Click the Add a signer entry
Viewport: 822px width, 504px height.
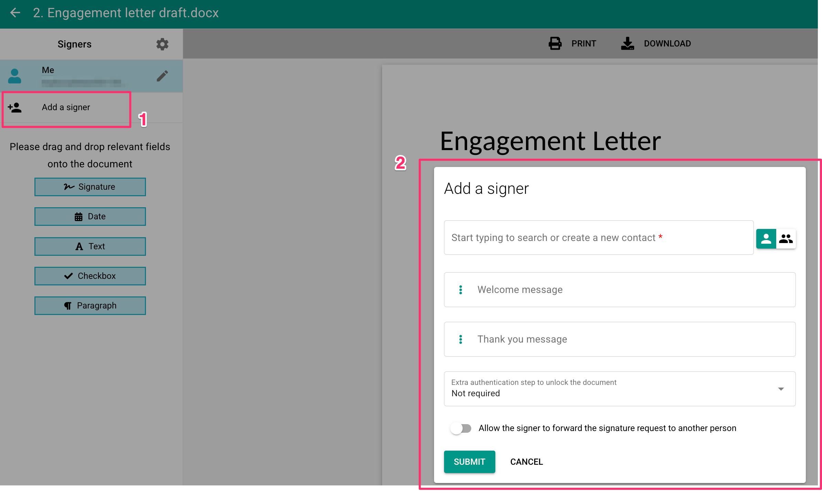coord(66,107)
